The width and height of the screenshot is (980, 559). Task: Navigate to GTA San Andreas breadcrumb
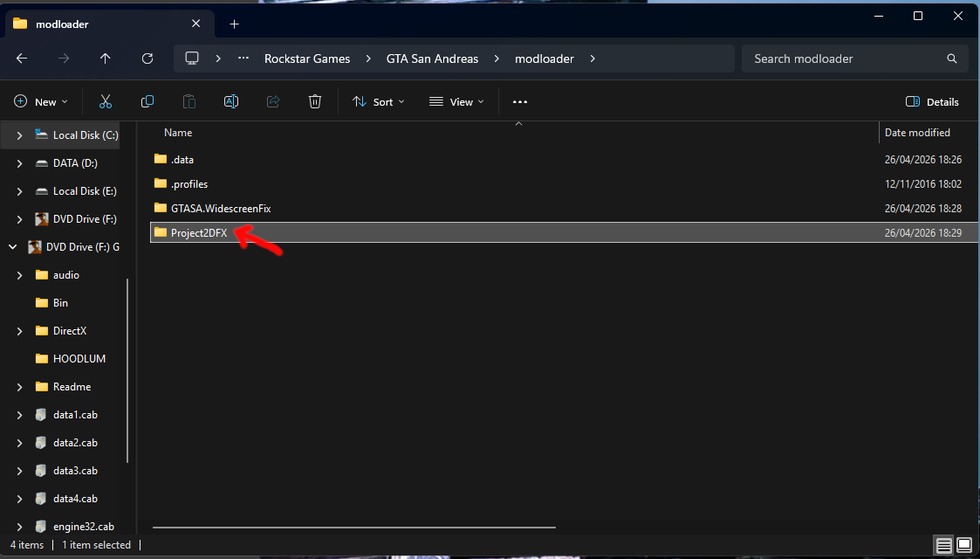point(433,59)
